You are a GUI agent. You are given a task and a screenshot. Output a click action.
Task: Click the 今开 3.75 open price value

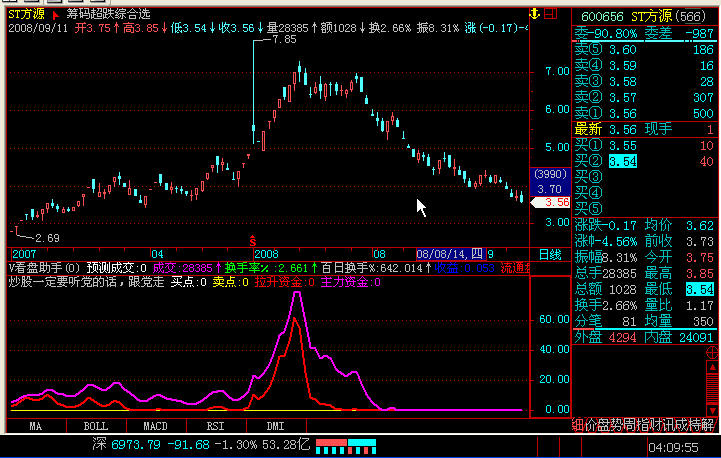699,258
